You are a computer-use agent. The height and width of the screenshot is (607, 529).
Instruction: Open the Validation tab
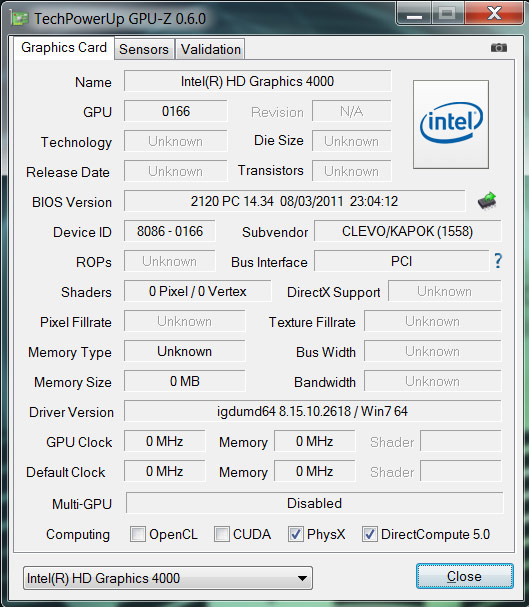(x=211, y=49)
